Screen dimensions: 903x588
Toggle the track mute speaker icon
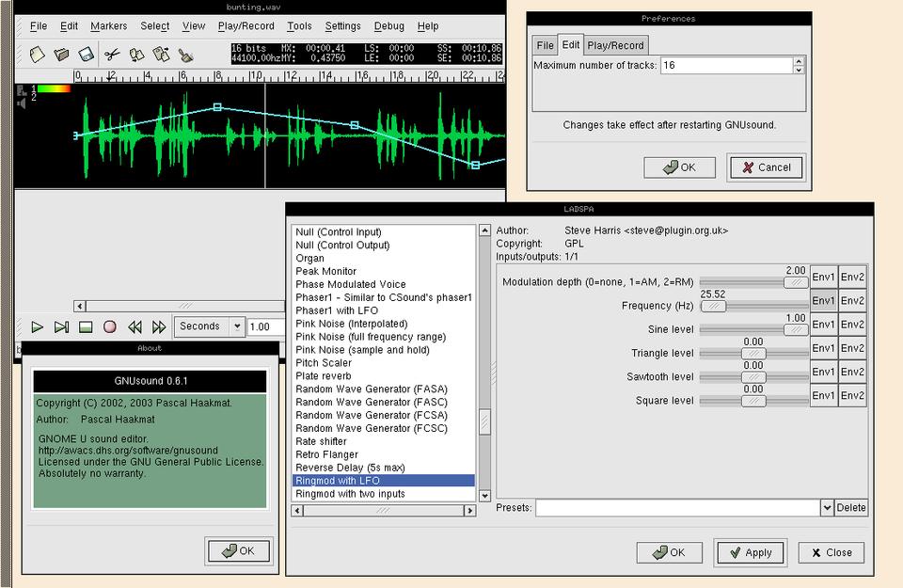pos(21,103)
